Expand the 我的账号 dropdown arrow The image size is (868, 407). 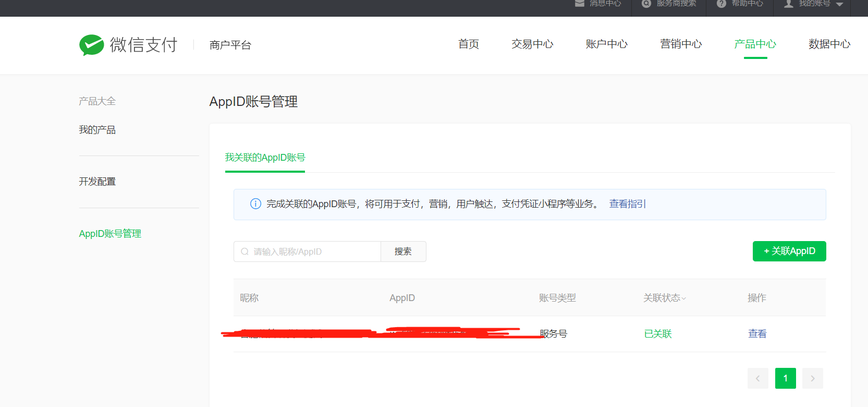839,4
